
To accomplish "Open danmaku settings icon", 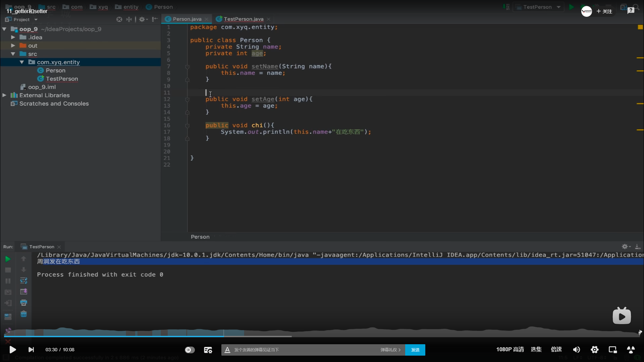I will click(208, 350).
